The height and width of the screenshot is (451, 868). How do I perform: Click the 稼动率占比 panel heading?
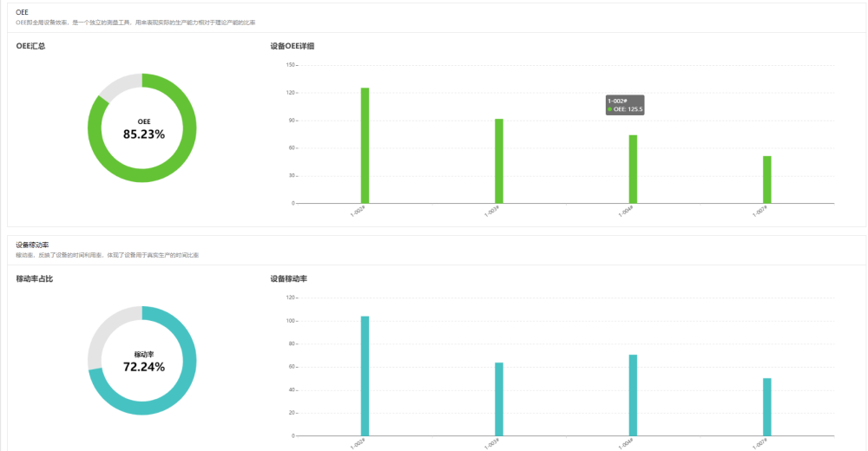(35, 278)
